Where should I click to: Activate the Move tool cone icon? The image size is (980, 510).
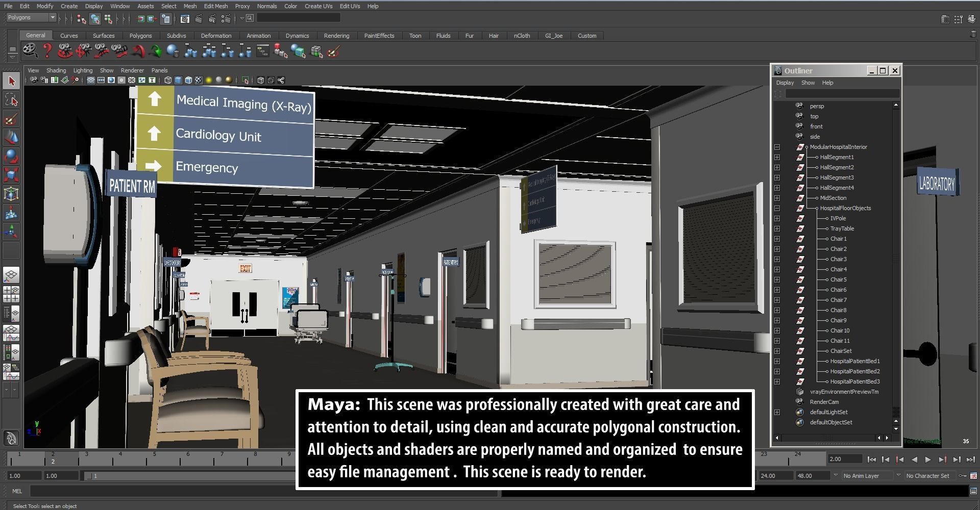[x=11, y=138]
